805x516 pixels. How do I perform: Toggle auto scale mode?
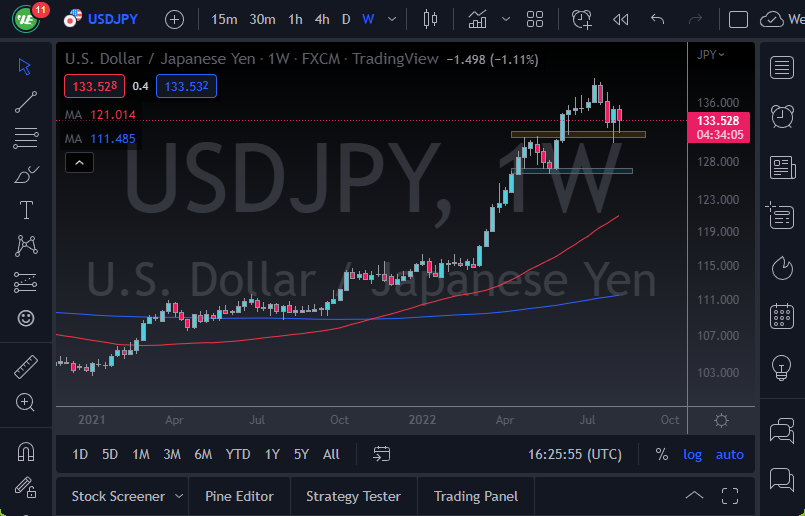(x=730, y=454)
